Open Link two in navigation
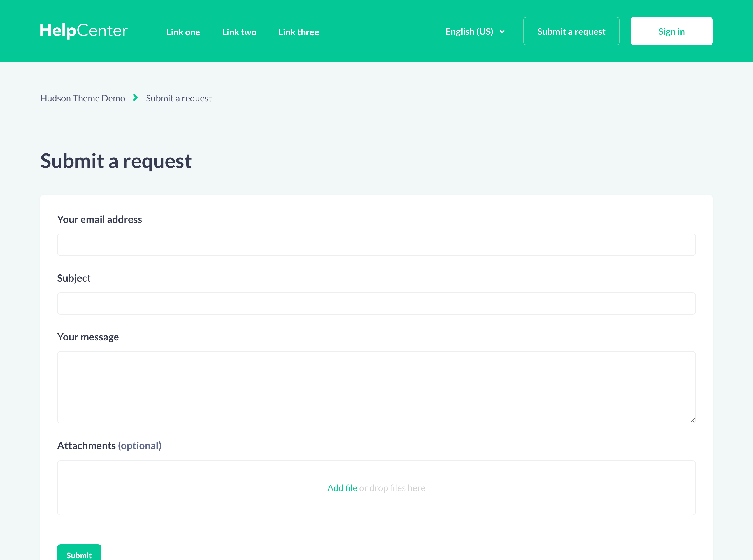This screenshot has height=560, width=753. coord(239,32)
